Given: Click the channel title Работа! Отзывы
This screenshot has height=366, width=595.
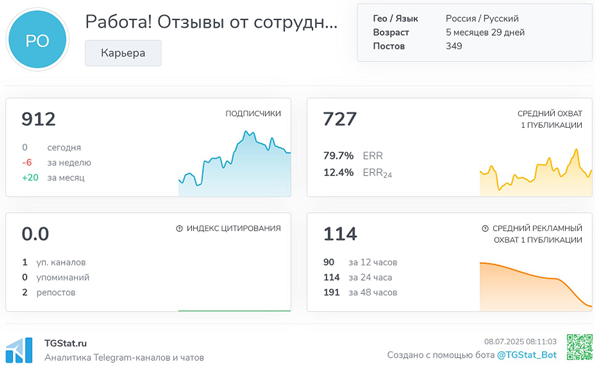Looking at the screenshot, I should pyautogui.click(x=211, y=22).
